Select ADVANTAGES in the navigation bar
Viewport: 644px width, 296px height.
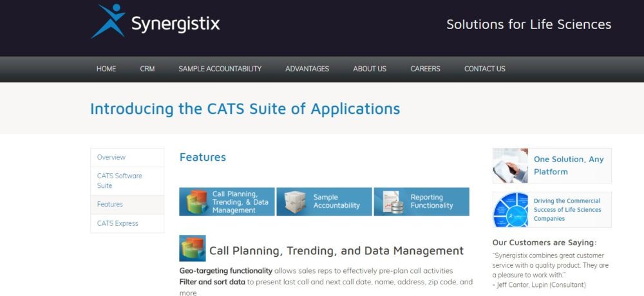[307, 69]
